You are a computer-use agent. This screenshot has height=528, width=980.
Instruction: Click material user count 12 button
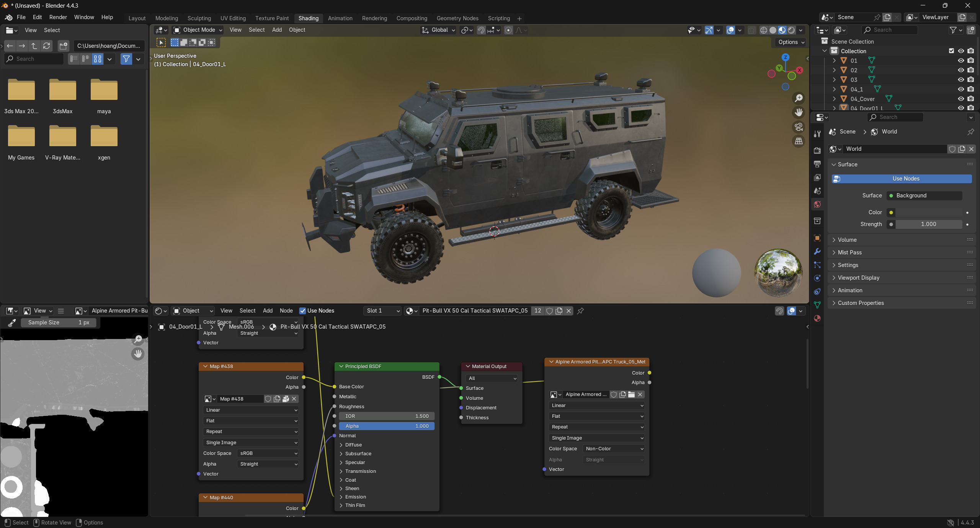click(537, 311)
